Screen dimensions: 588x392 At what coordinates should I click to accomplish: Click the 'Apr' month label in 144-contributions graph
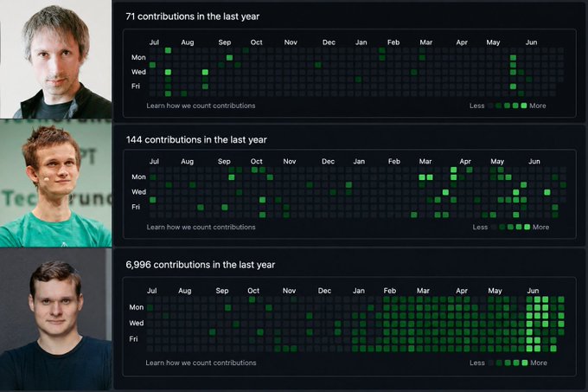pyautogui.click(x=465, y=161)
